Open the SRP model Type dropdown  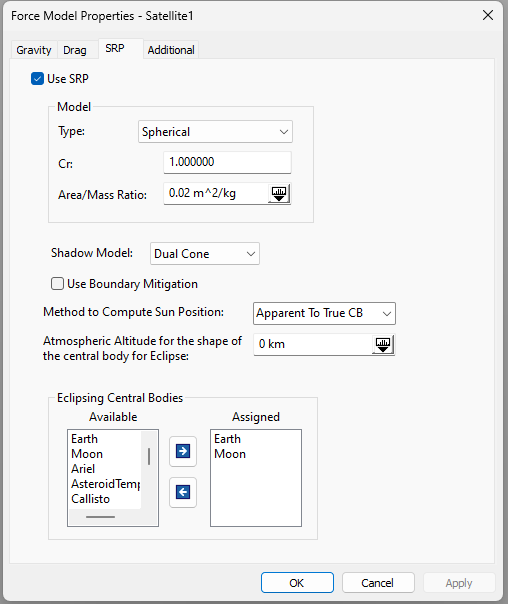tap(215, 132)
